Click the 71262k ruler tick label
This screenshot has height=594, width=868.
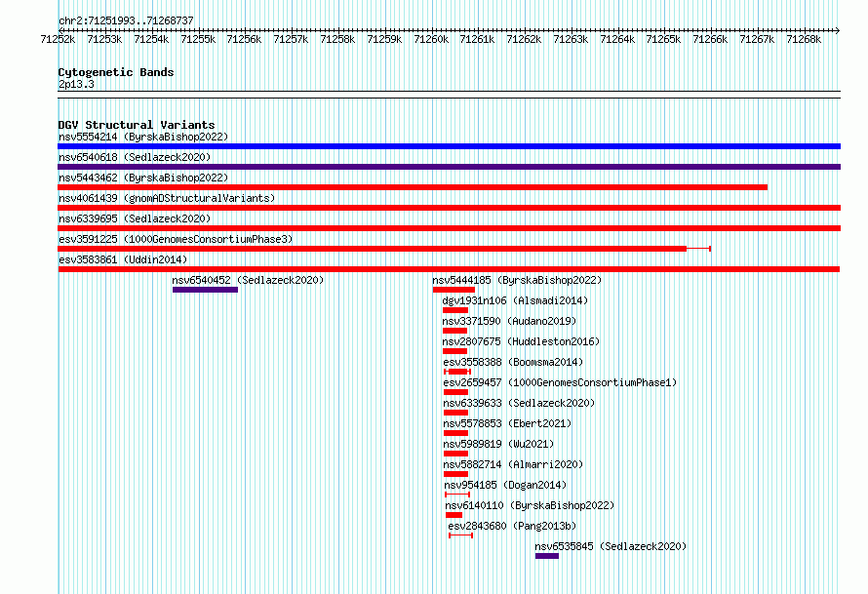tap(524, 39)
